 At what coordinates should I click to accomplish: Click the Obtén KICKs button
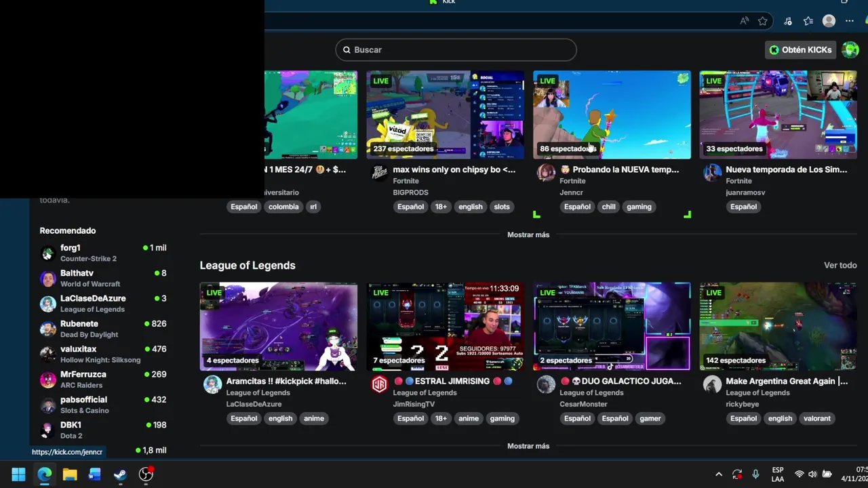coord(800,49)
